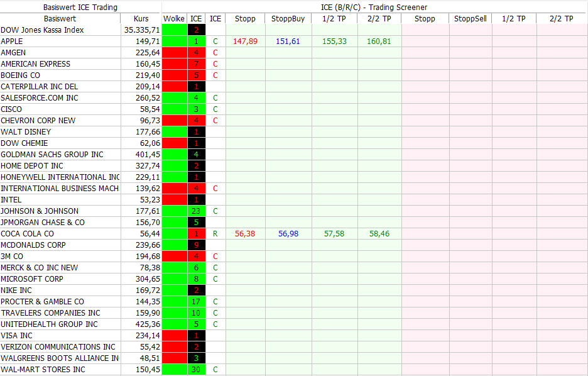Screen dimensions: 588x376
Task: Click the BOEING CO row name
Action: [x=20, y=75]
